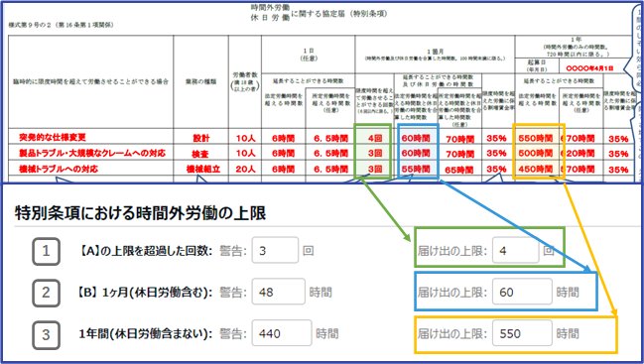Click the 起算日 header cell
Image resolution: width=644 pixels, height=364 pixels.
pos(537,64)
